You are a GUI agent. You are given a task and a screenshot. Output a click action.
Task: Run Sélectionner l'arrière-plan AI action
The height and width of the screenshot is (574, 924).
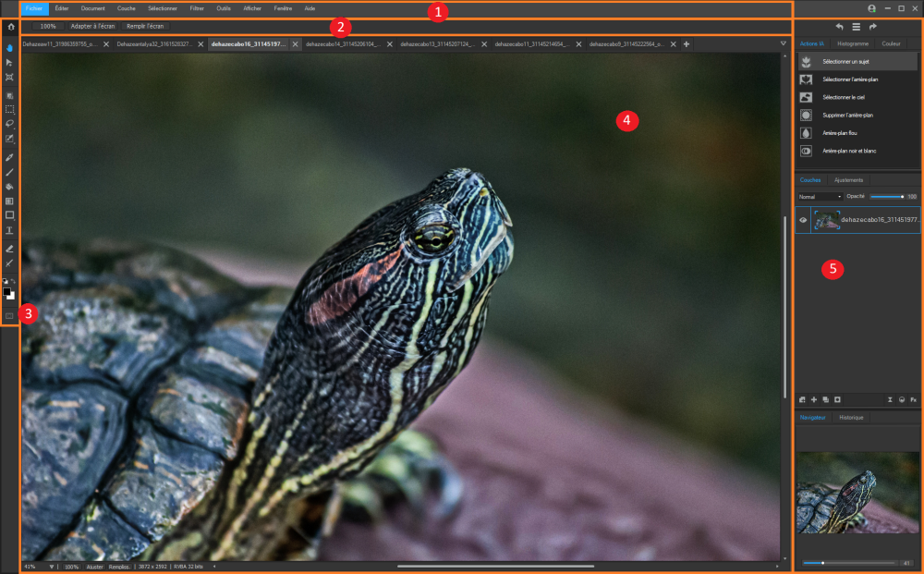pos(857,79)
